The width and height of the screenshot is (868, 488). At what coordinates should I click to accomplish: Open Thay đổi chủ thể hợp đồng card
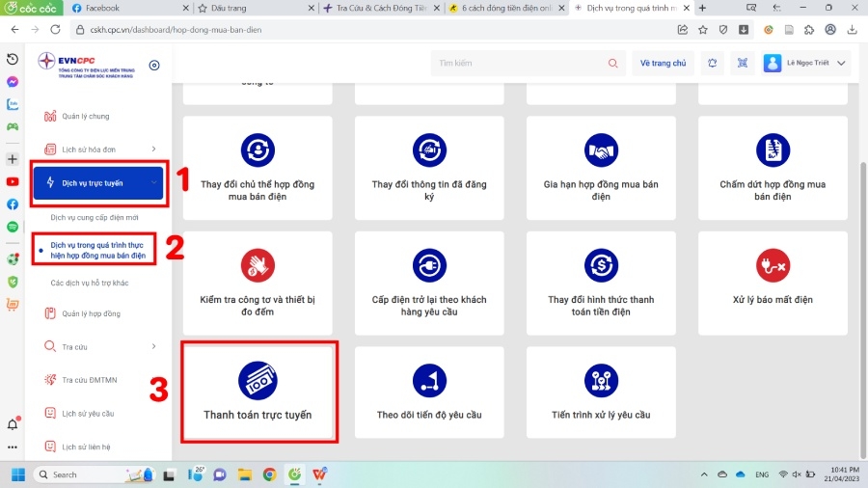(x=258, y=168)
